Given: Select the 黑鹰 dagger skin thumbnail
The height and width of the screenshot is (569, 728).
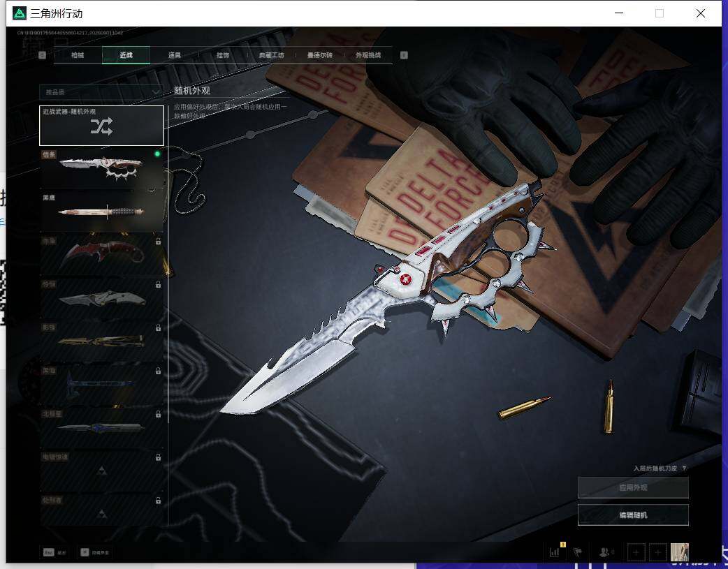Looking at the screenshot, I should click(x=102, y=211).
